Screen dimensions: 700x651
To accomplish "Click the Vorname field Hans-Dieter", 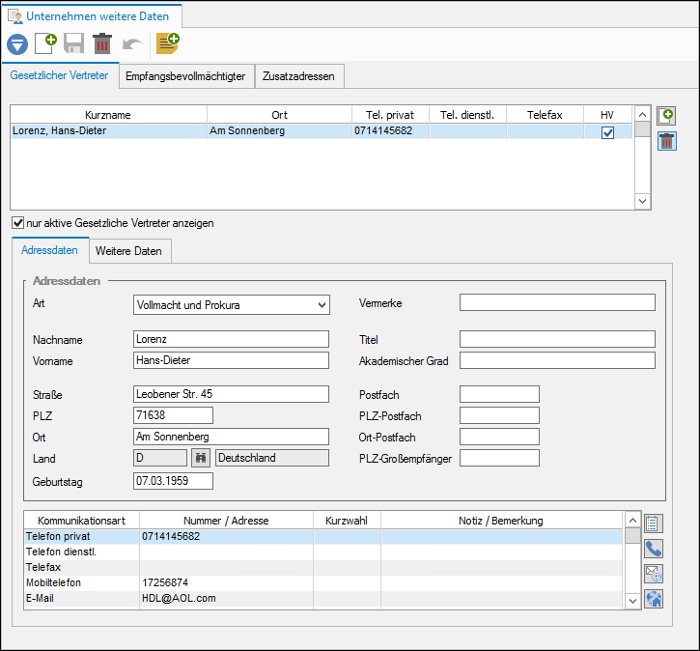I will click(231, 360).
